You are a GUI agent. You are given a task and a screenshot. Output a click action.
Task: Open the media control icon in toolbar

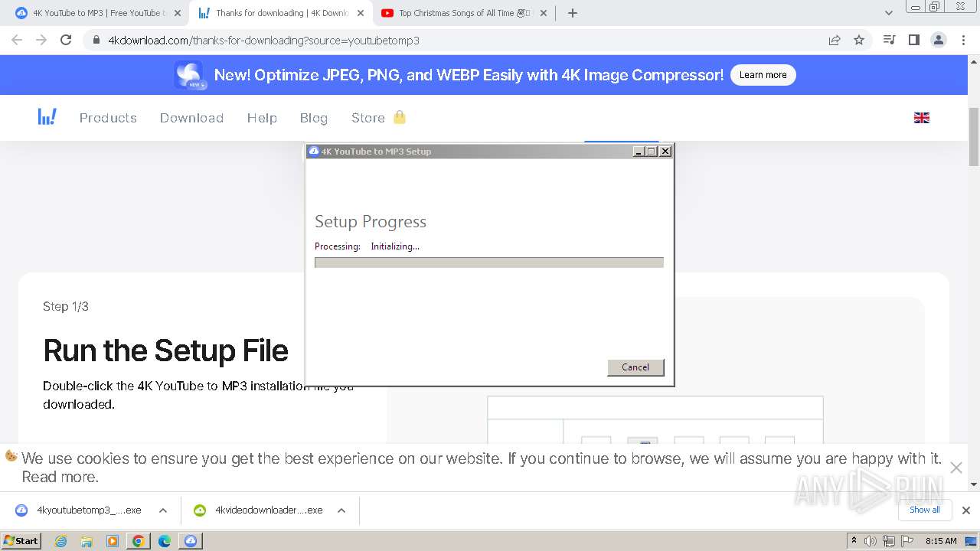(889, 40)
